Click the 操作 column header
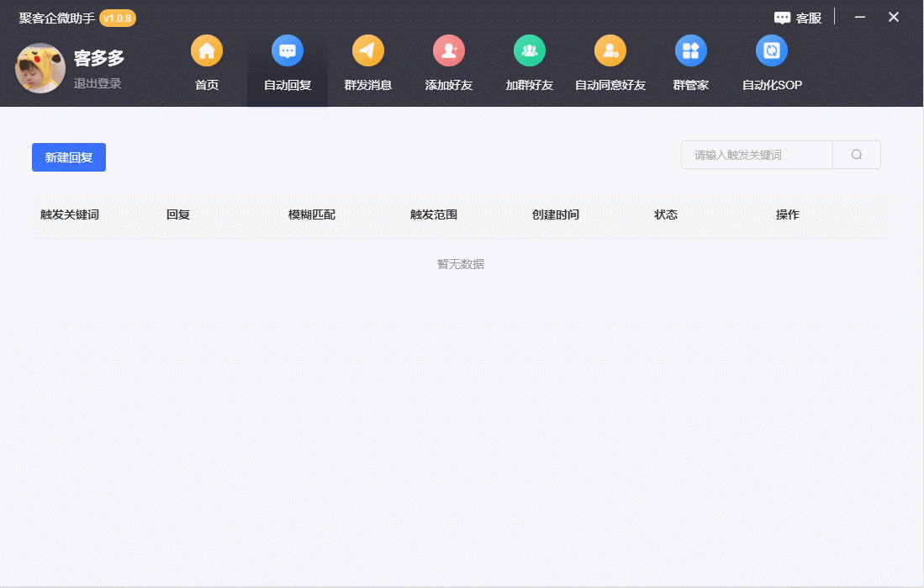This screenshot has height=588, width=924. click(788, 215)
